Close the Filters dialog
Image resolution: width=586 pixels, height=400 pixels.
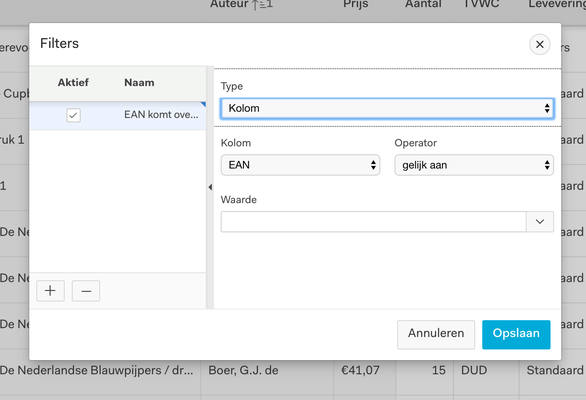click(x=539, y=44)
